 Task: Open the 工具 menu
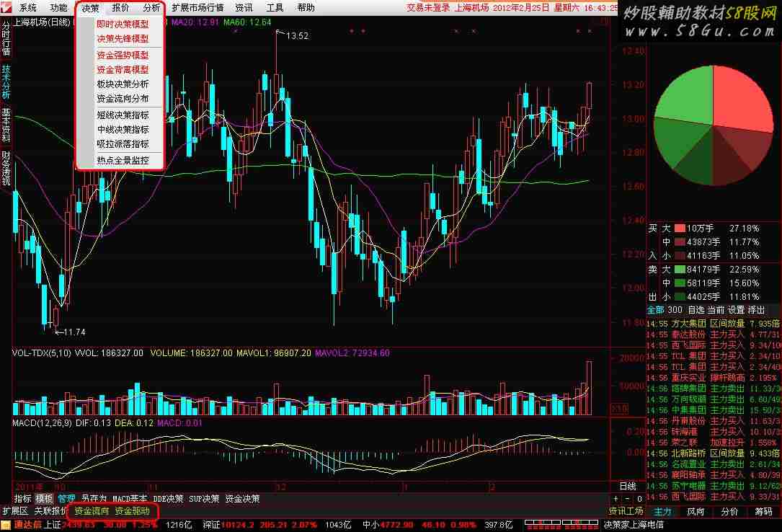pyautogui.click(x=275, y=7)
